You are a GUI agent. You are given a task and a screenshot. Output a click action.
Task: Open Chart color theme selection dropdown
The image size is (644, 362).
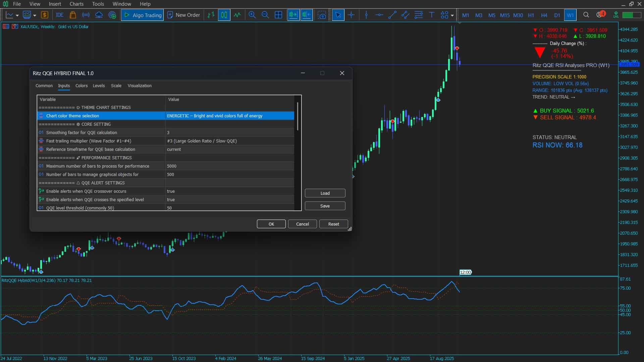tap(230, 116)
